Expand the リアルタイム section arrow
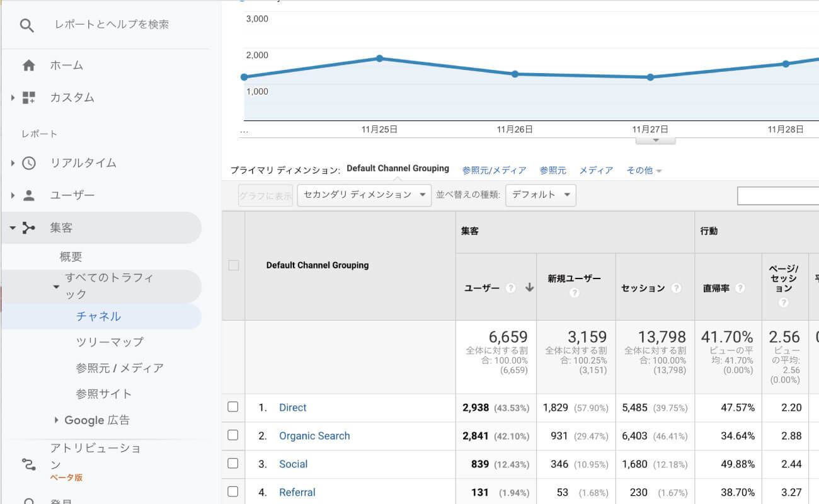Viewport: 819px width, 504px height. point(12,163)
